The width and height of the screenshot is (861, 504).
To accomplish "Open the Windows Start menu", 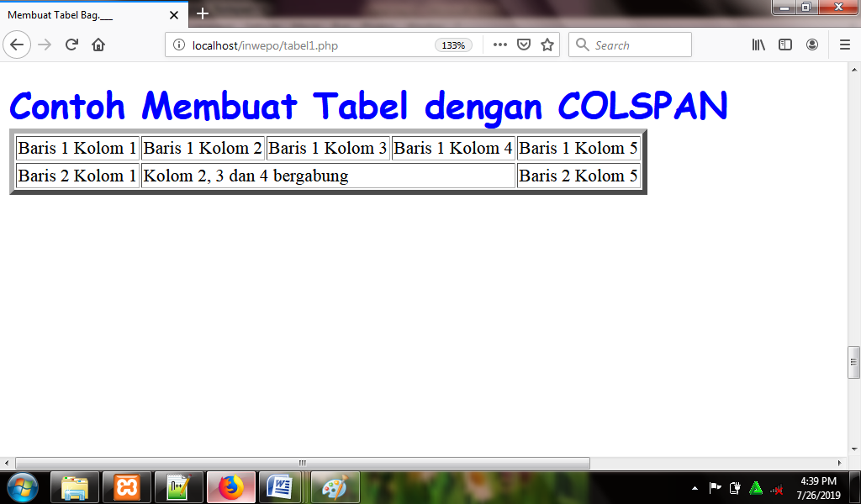I will point(23,487).
